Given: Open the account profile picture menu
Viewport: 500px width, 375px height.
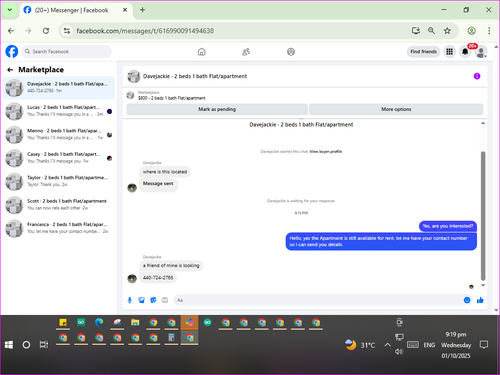Looking at the screenshot, I should tap(481, 52).
